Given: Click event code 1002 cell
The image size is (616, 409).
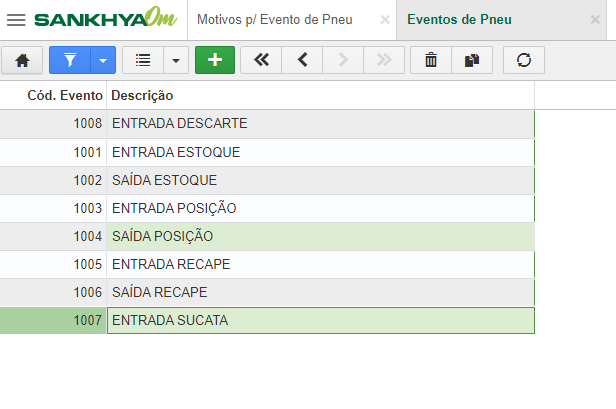Looking at the screenshot, I should pos(53,180).
